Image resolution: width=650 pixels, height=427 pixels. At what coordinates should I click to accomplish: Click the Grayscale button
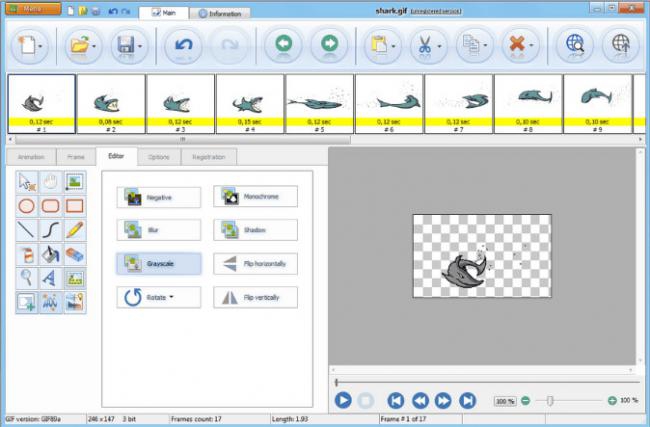click(159, 264)
